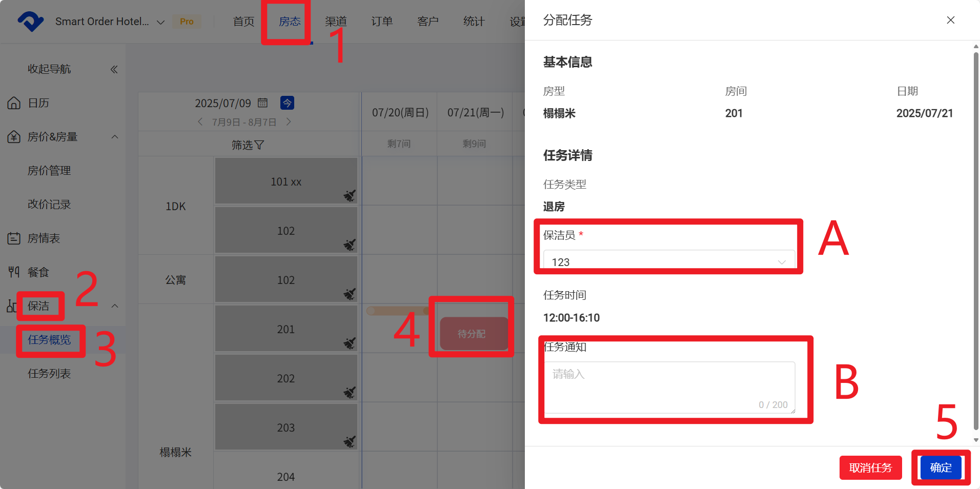
Task: Click the broom icon on room 101 xx
Action: [350, 195]
